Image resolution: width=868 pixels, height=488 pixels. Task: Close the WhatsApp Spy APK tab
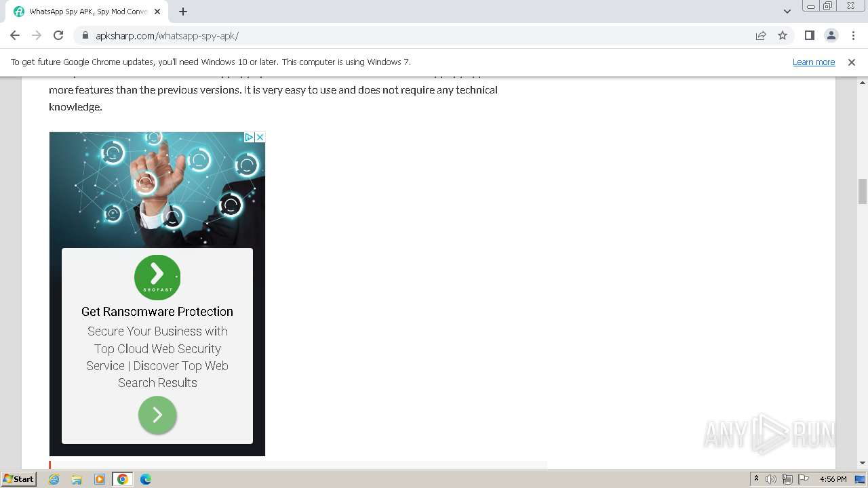[x=158, y=12]
